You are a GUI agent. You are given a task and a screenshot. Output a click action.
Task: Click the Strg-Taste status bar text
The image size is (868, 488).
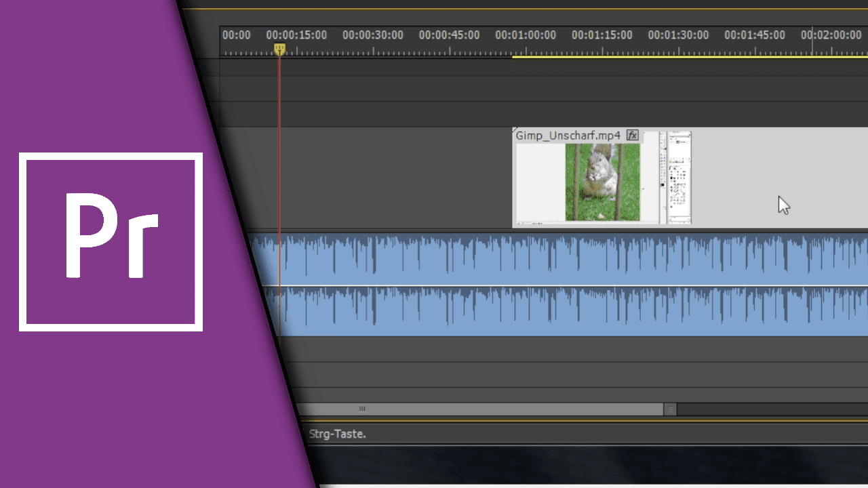(337, 434)
